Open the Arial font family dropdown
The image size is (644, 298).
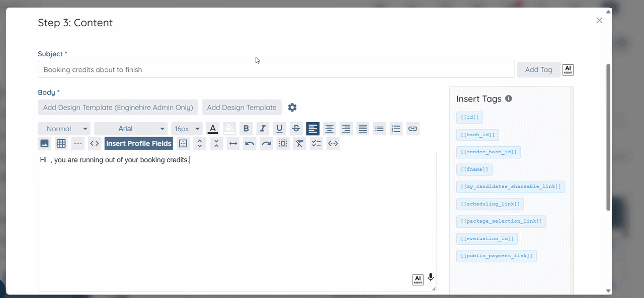point(131,129)
